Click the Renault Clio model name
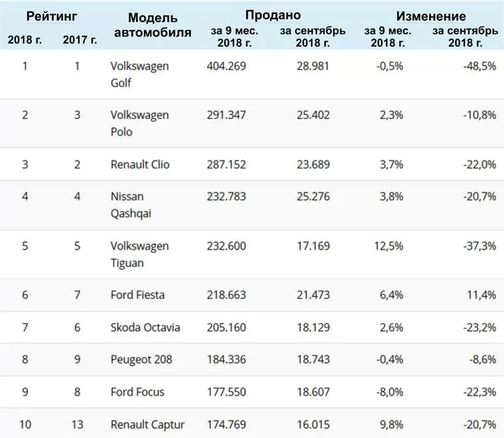504x438 pixels. pyautogui.click(x=140, y=165)
